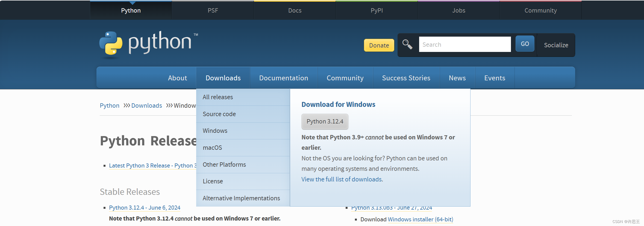The width and height of the screenshot is (644, 226).
Task: Open Python 3.12.4 - June 6, 2024 link
Action: pyautogui.click(x=145, y=208)
